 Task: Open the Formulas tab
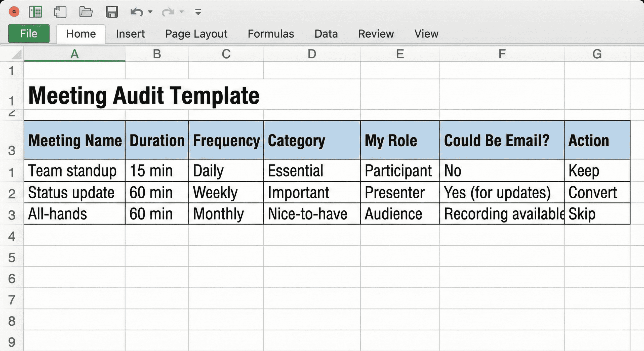tap(271, 33)
